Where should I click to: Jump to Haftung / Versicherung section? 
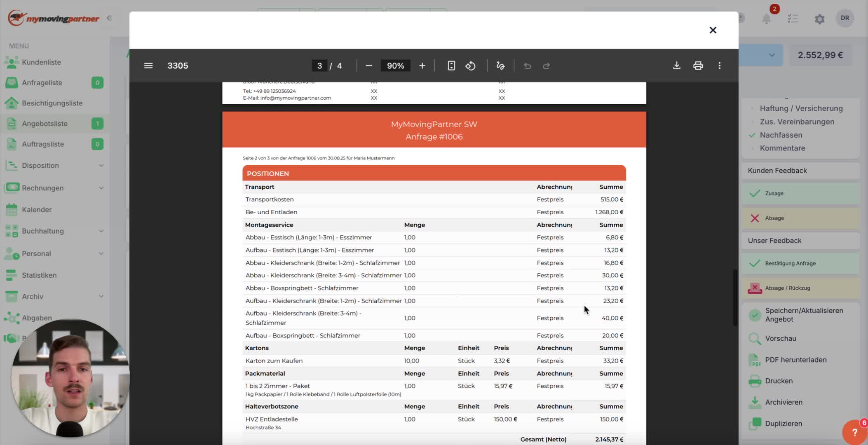[801, 108]
